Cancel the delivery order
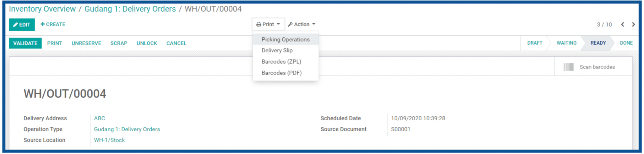Image resolution: width=644 pixels, height=154 pixels. coord(176,43)
